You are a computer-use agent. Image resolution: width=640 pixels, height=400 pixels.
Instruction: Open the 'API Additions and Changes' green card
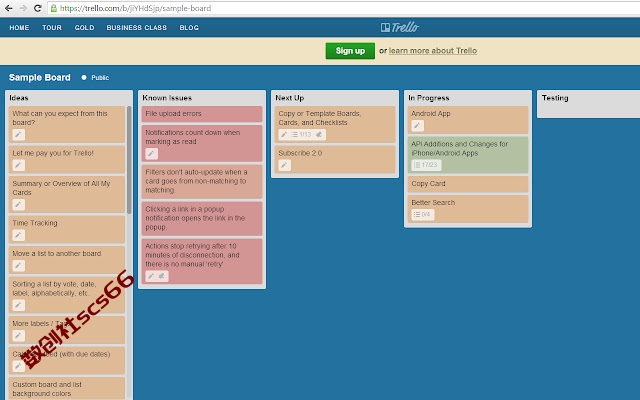468,155
